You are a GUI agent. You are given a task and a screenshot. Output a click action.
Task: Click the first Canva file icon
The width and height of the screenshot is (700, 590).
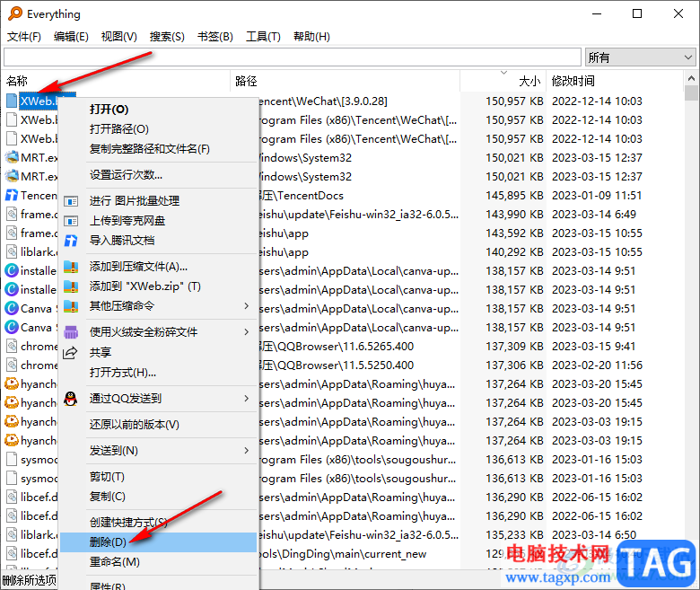click(x=12, y=308)
